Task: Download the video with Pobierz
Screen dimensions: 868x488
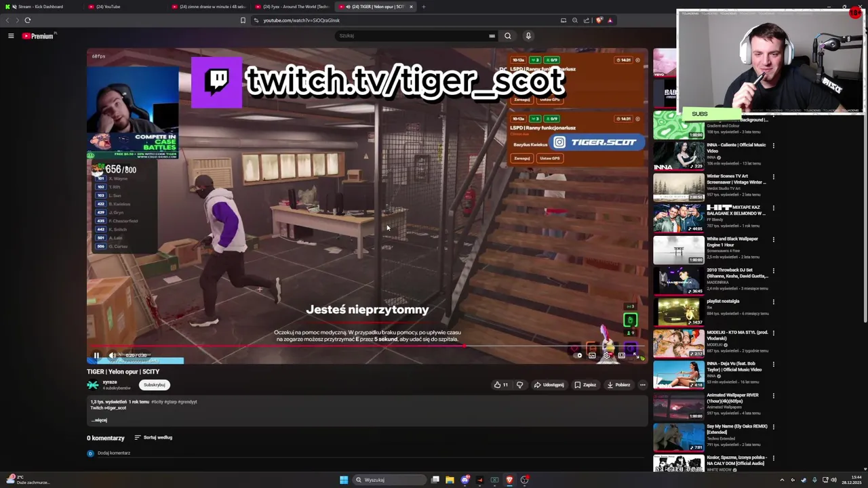Action: 618,385
